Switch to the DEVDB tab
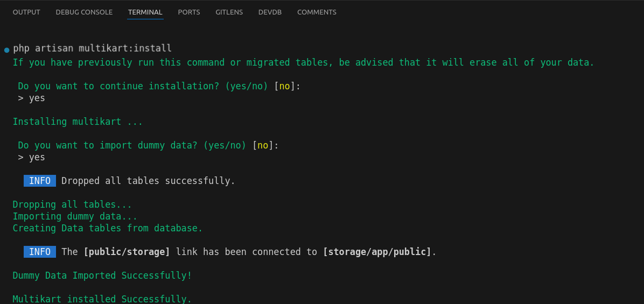This screenshot has width=644, height=304. (x=270, y=12)
